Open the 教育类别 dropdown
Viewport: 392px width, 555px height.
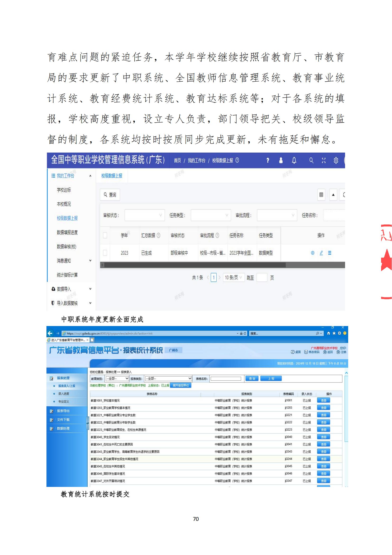click(117, 378)
